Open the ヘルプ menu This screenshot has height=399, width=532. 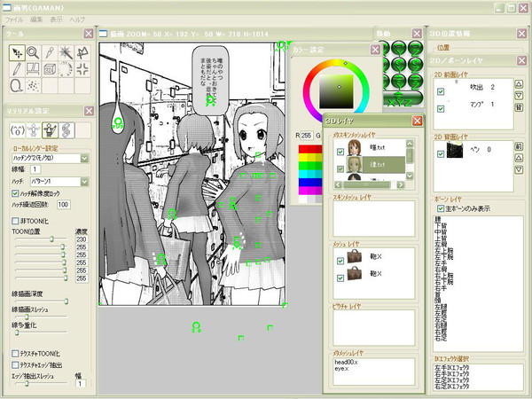click(x=77, y=20)
